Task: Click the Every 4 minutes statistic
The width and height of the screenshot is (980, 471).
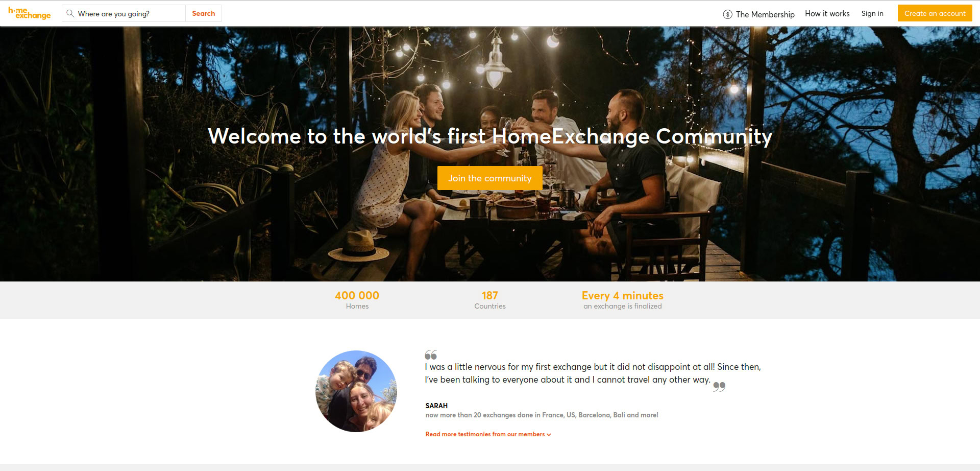Action: point(623,300)
